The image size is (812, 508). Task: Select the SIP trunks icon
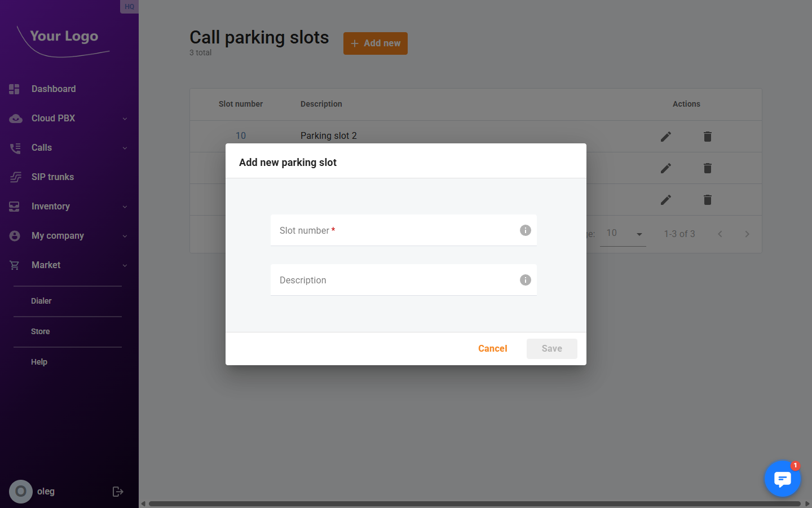coord(14,177)
